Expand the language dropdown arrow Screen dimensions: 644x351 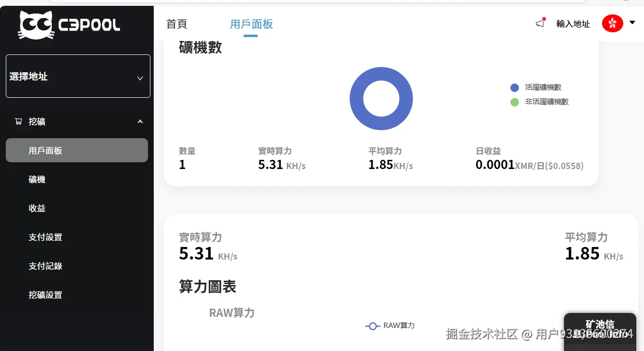632,22
